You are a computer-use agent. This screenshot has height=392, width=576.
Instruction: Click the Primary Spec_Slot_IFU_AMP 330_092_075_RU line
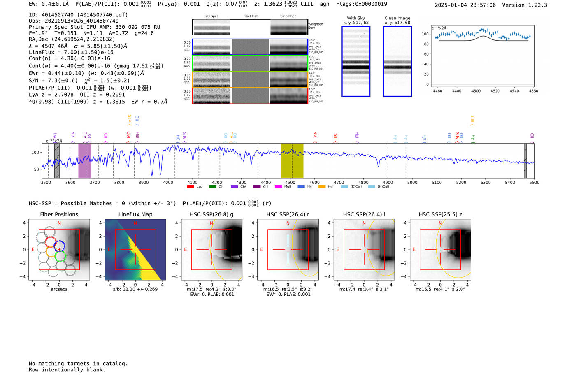(95, 27)
